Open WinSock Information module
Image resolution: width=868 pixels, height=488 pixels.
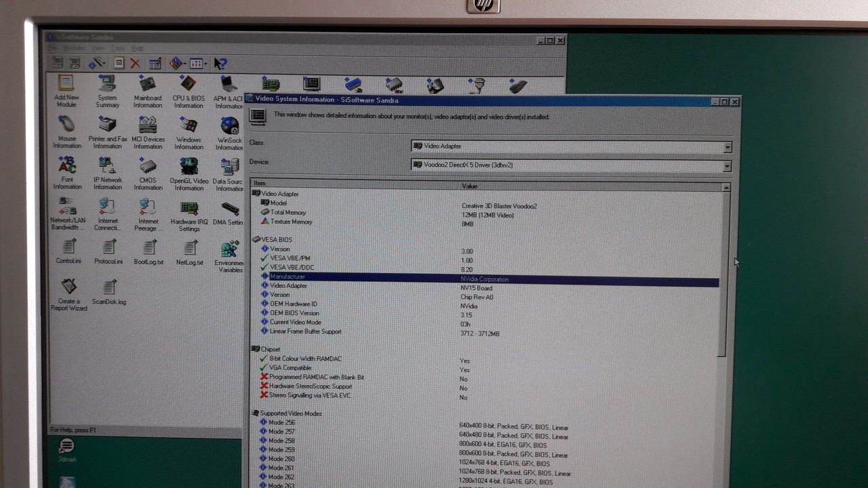pyautogui.click(x=229, y=132)
